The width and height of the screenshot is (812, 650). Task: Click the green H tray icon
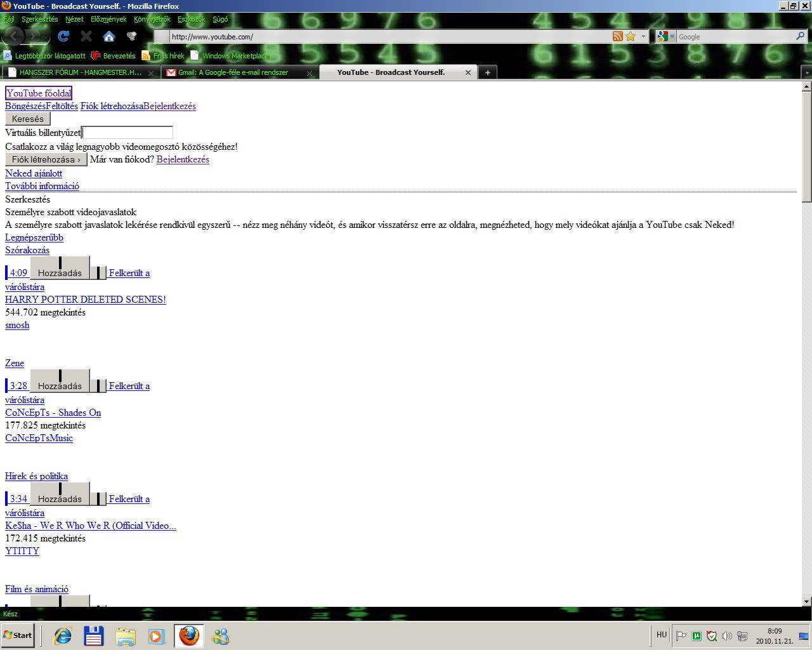pos(697,635)
